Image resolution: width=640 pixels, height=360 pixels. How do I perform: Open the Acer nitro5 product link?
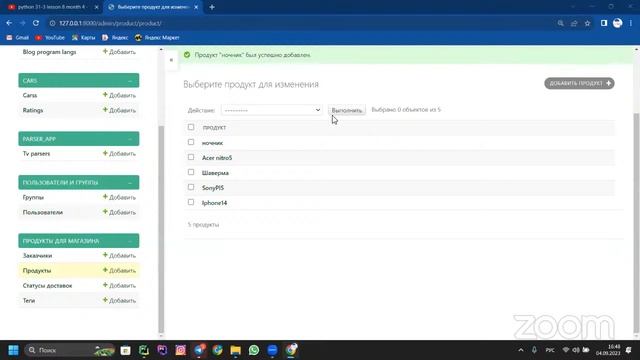click(217, 158)
